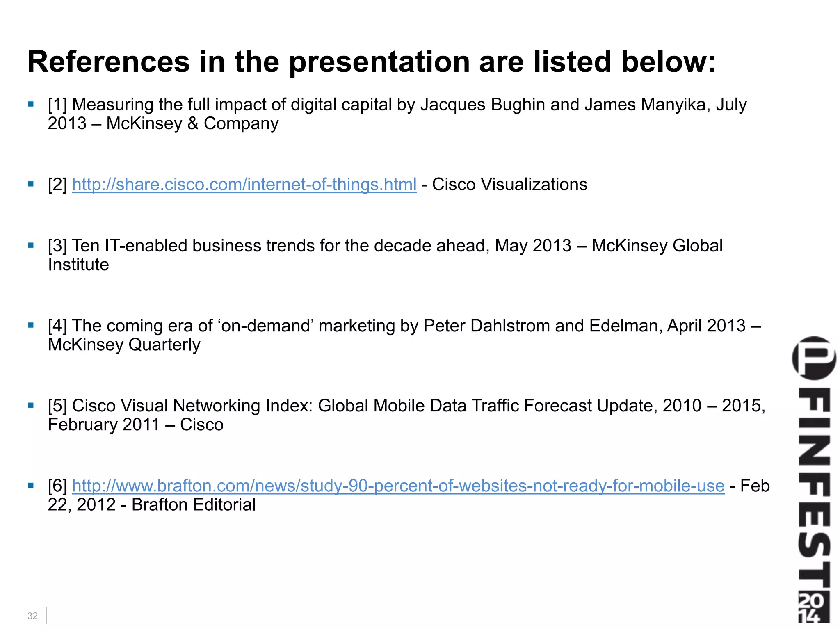Viewport: 840px width, 630px height.
Task: Select reference [4] on-demand marketing text
Action: (404, 335)
